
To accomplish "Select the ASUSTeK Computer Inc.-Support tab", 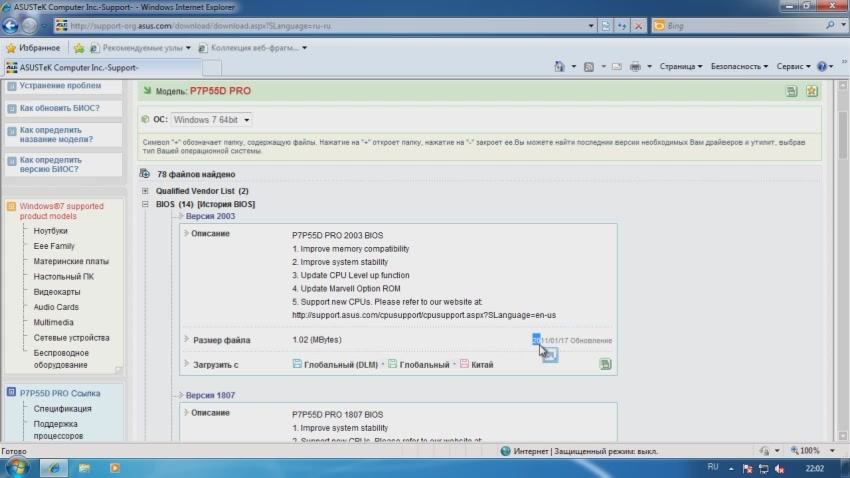I will click(x=103, y=68).
